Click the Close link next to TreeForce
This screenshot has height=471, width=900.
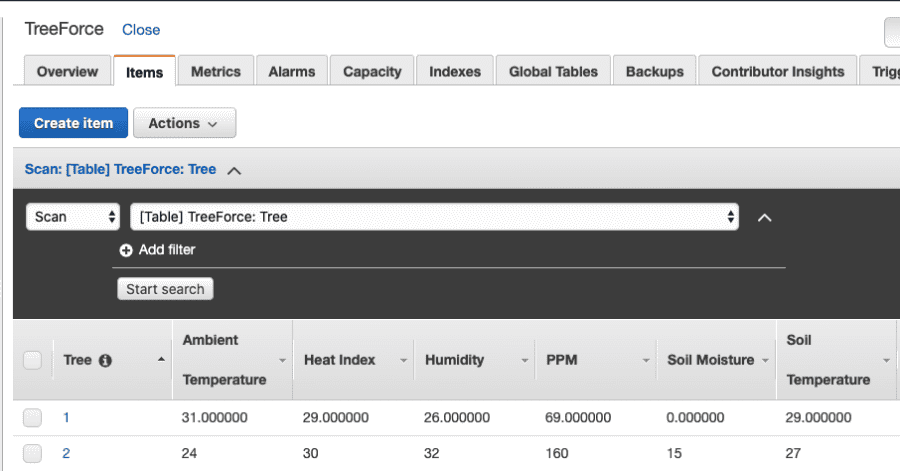click(141, 30)
